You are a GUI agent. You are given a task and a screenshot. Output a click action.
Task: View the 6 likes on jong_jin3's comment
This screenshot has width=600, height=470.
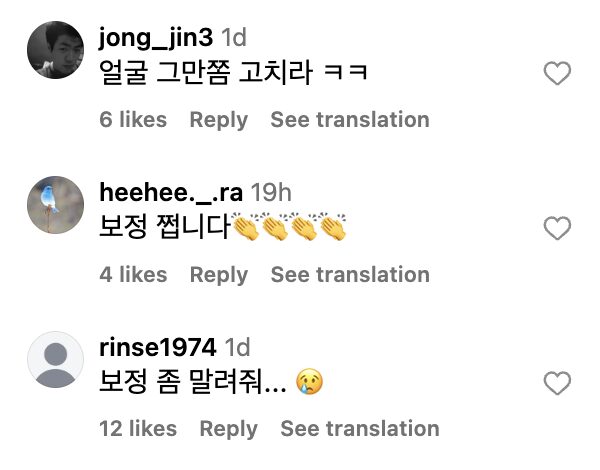point(133,120)
